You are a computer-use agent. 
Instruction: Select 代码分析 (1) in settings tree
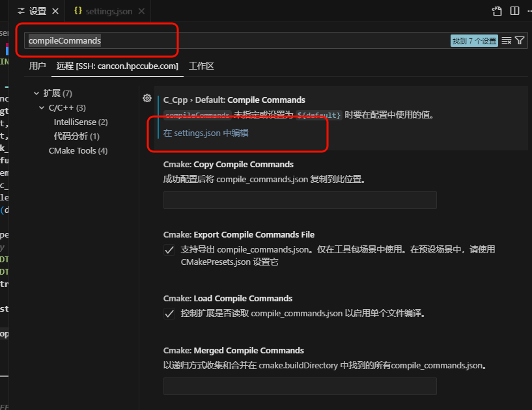click(77, 136)
